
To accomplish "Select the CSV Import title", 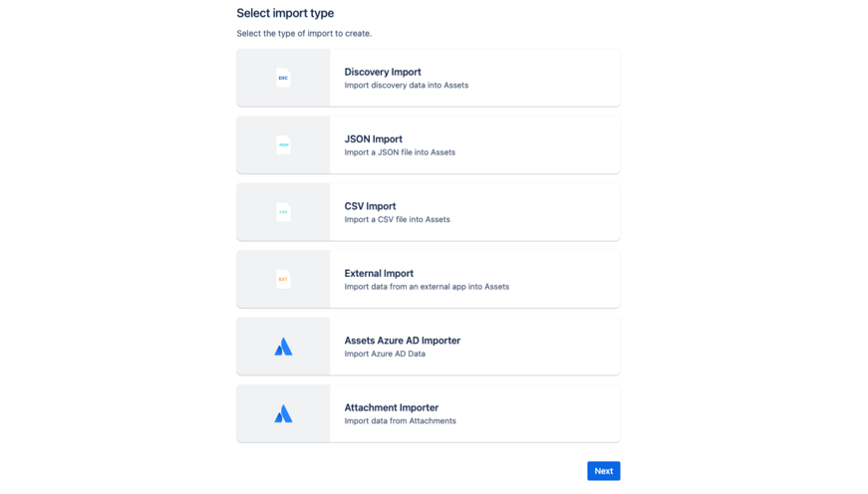I will click(370, 206).
